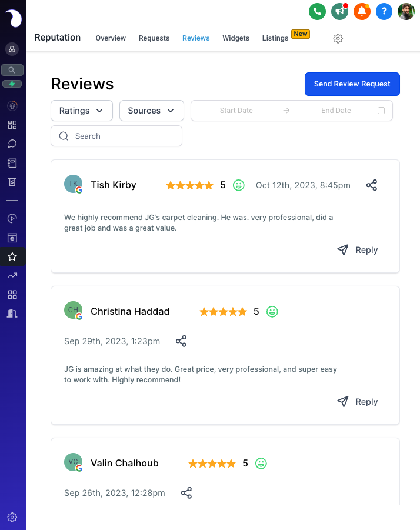Click the Send Review Request button
This screenshot has height=530, width=420.
point(352,84)
